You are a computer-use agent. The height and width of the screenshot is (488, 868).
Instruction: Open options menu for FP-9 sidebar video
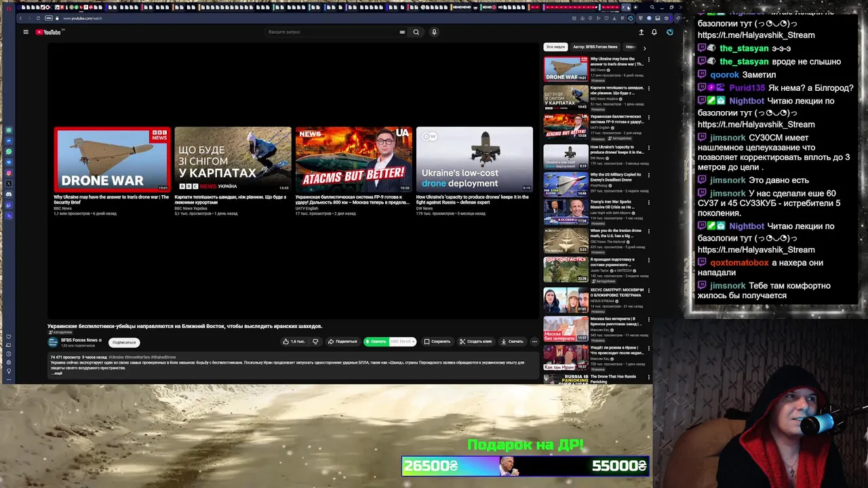(648, 117)
